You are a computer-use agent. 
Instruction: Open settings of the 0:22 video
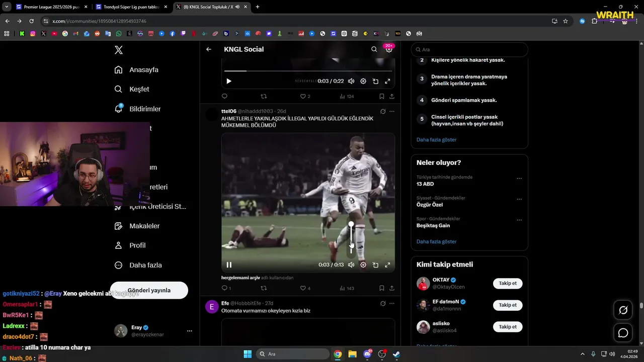(363, 81)
